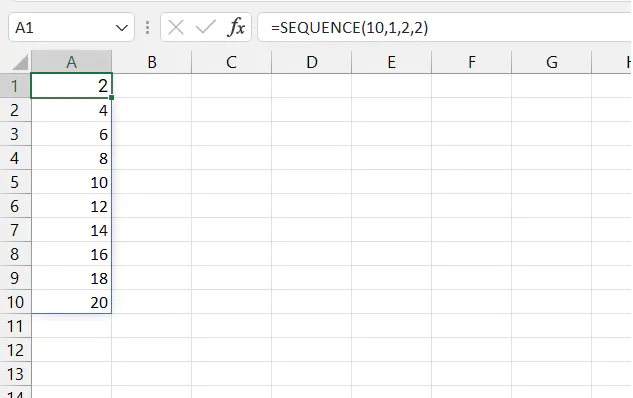Click cell A9 containing 18

pyautogui.click(x=71, y=278)
